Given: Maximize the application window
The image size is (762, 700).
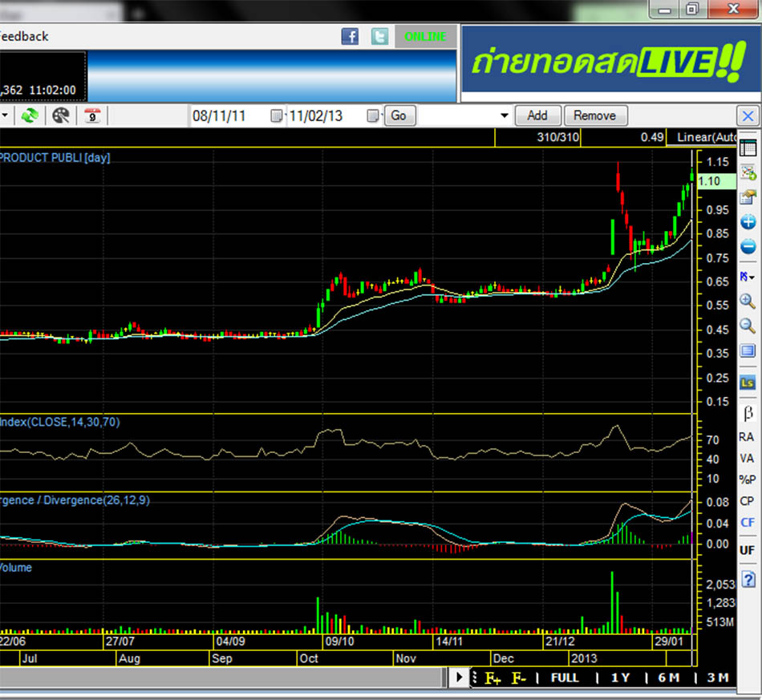Looking at the screenshot, I should [x=692, y=9].
